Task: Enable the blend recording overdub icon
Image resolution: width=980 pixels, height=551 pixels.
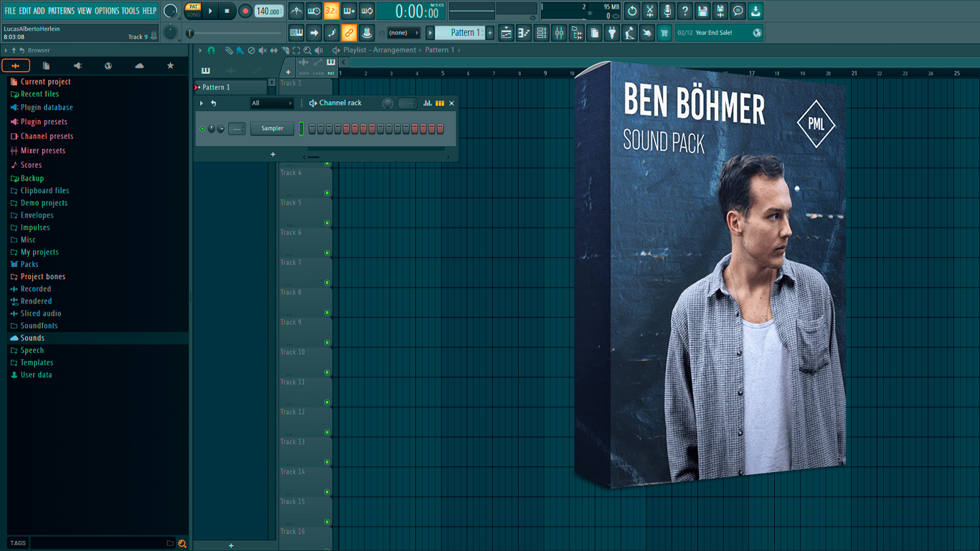Action: pos(349,11)
